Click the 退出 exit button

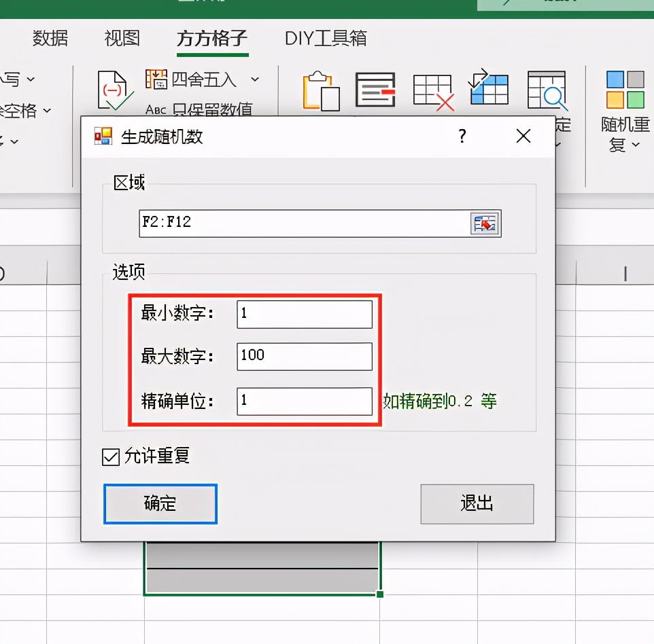tap(477, 504)
